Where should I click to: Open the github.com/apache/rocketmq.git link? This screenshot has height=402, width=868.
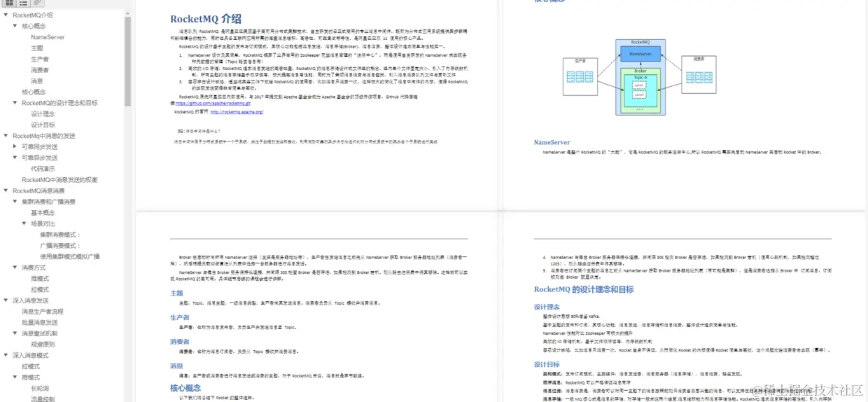tap(213, 103)
